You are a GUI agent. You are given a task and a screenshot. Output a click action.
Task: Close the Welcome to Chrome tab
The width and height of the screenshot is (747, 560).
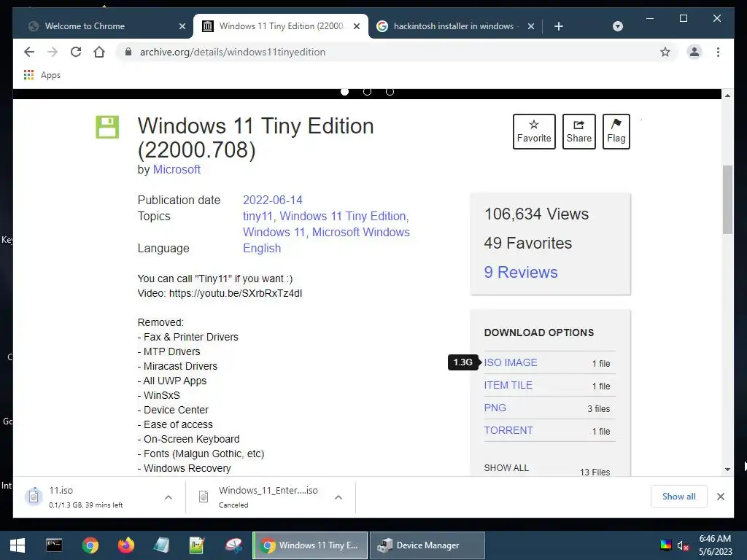pyautogui.click(x=182, y=26)
